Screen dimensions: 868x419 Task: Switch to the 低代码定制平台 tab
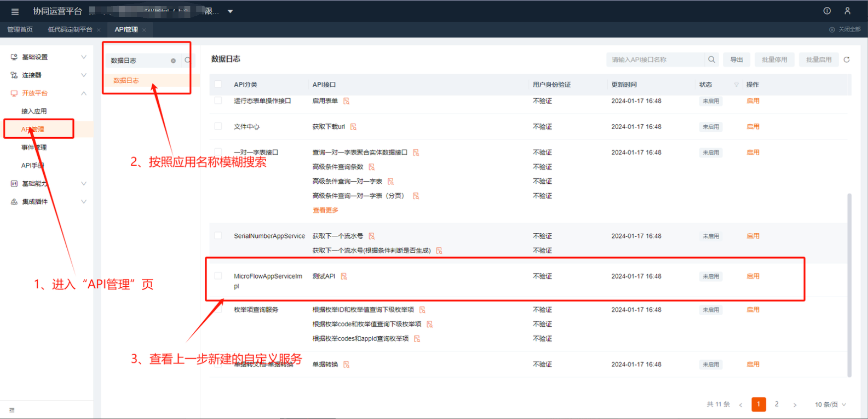pos(70,30)
